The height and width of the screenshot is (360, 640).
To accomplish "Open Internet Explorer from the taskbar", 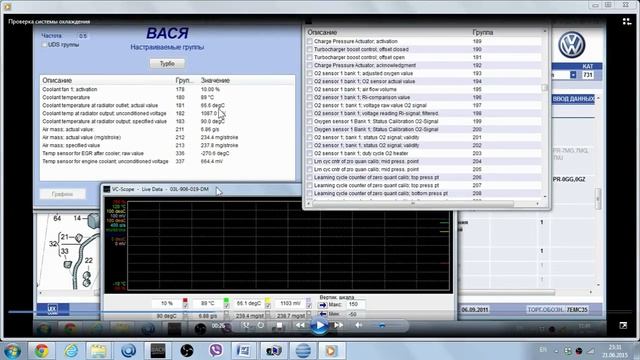I will pos(71,351).
